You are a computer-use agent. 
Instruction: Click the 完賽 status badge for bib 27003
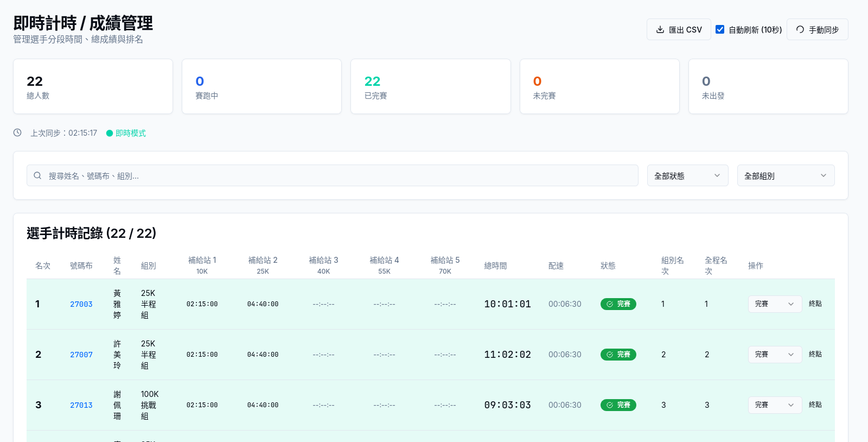coord(618,304)
